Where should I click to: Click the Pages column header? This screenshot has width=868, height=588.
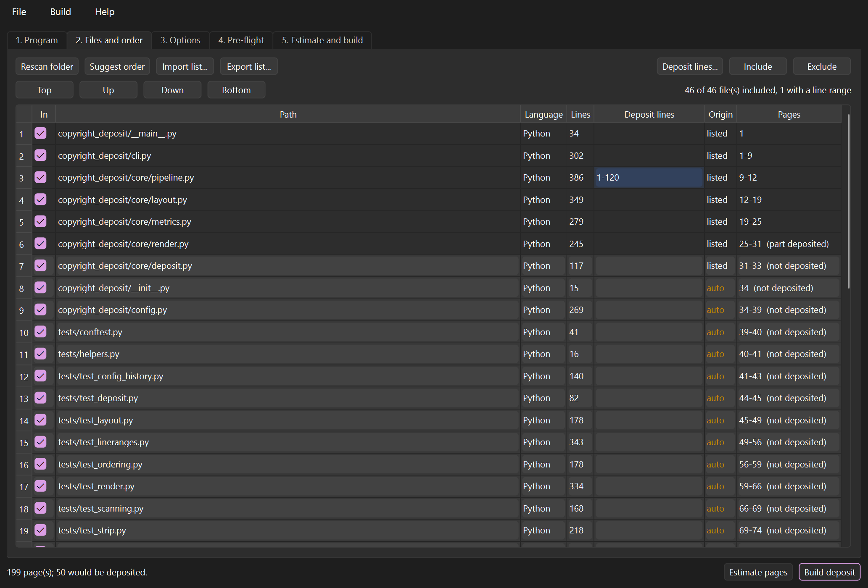tap(789, 114)
